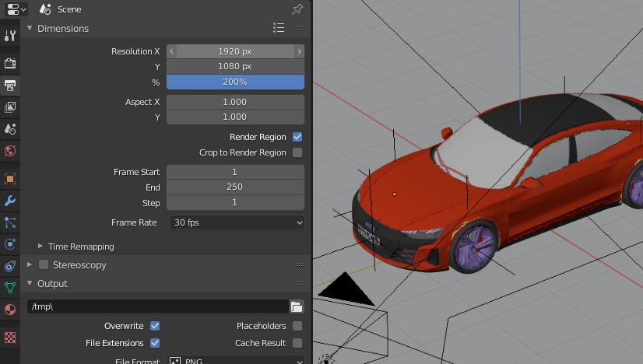Toggle the pin icon in the header
Screen dimensions: 643x364
coord(297,9)
